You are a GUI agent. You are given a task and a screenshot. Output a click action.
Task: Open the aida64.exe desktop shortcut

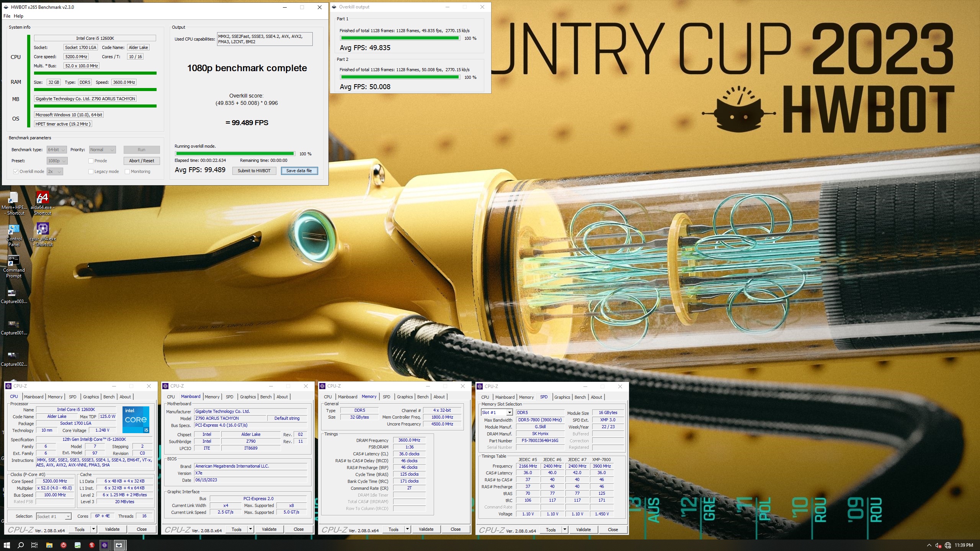point(42,203)
